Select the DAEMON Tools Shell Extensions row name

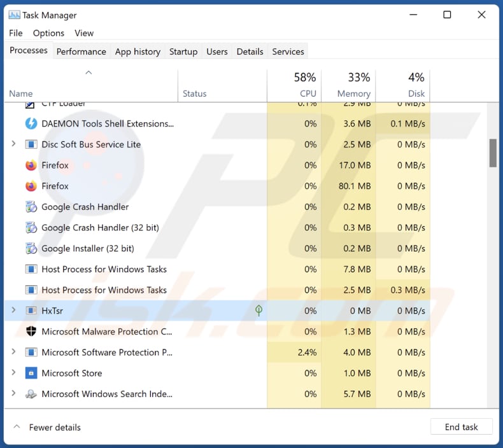(x=108, y=124)
